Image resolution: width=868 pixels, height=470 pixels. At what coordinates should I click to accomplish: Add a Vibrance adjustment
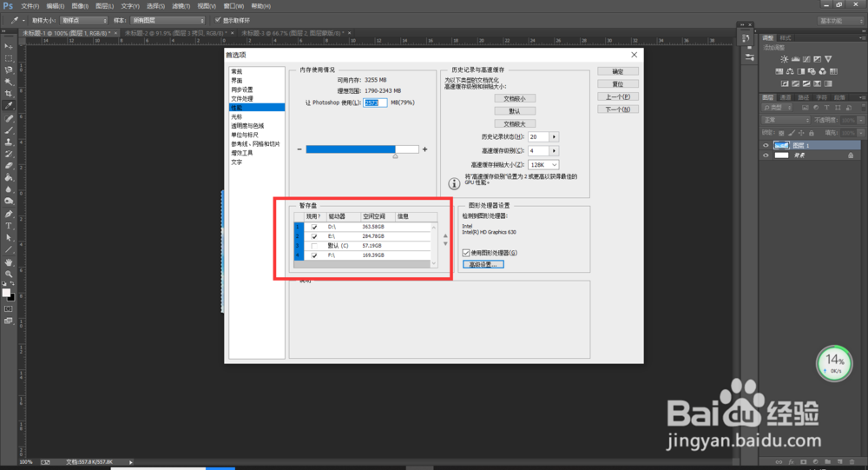pyautogui.click(x=828, y=59)
